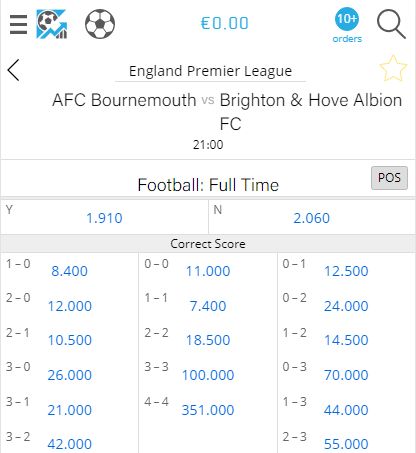
Task: Choose the 0-3 odds 70.000
Action: click(346, 375)
